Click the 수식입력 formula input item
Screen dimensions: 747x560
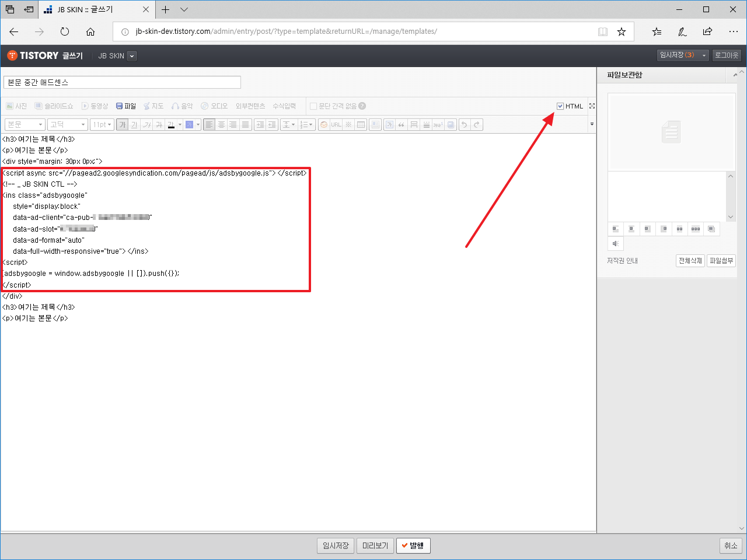tap(284, 106)
